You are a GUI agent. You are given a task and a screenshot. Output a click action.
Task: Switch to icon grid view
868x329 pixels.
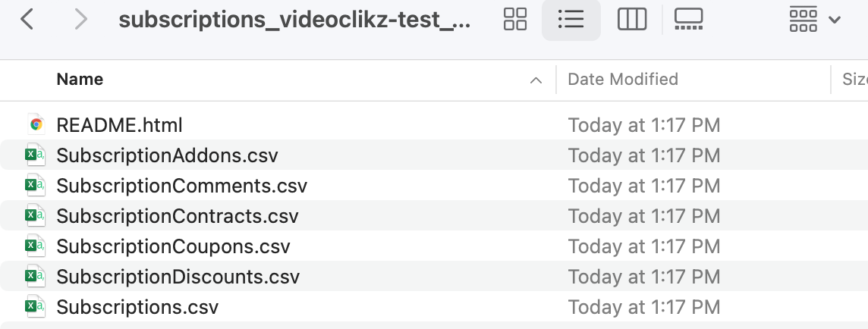515,20
